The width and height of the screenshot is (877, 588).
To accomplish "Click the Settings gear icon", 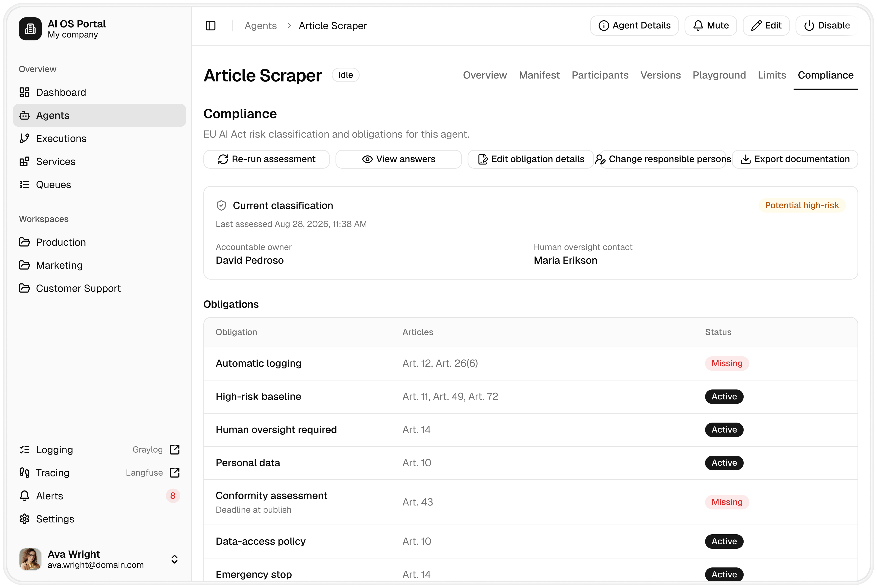I will point(24,519).
